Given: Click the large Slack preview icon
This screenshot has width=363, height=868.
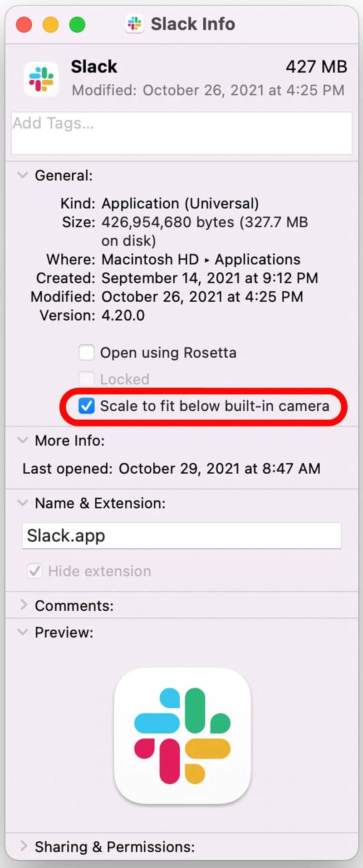Looking at the screenshot, I should (x=182, y=736).
